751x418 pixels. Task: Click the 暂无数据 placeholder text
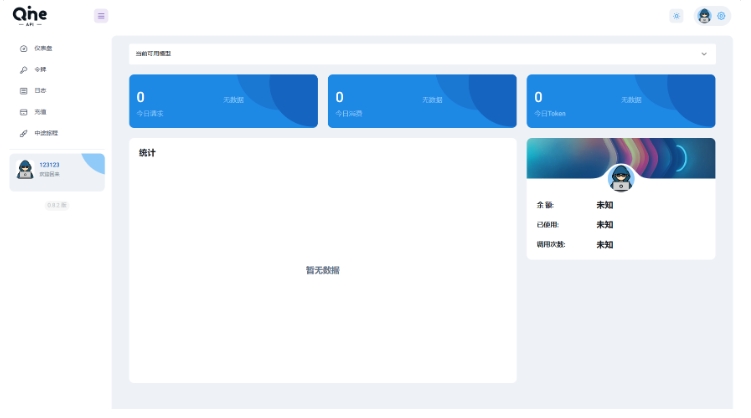pyautogui.click(x=323, y=271)
